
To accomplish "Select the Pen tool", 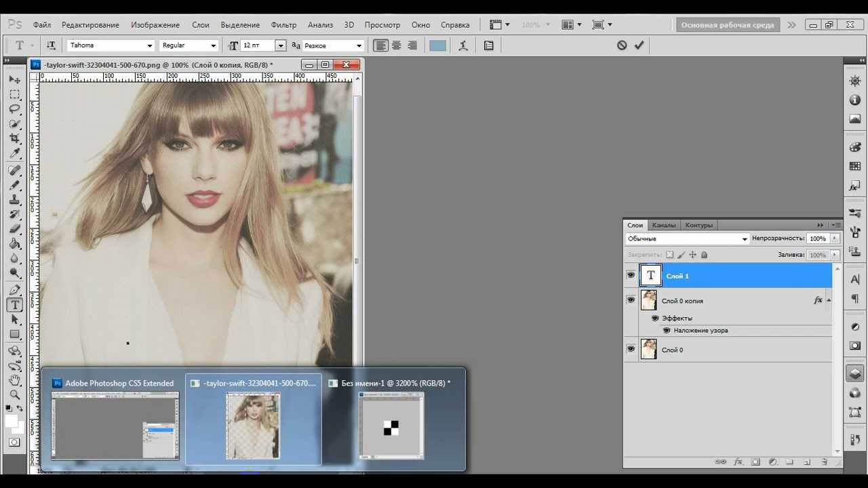I will tap(14, 290).
